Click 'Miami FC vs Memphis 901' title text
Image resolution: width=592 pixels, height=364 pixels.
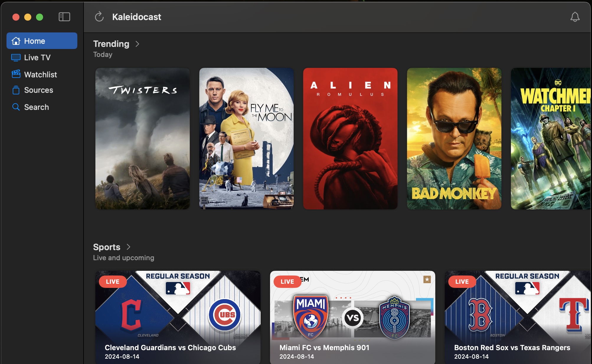[x=324, y=347]
